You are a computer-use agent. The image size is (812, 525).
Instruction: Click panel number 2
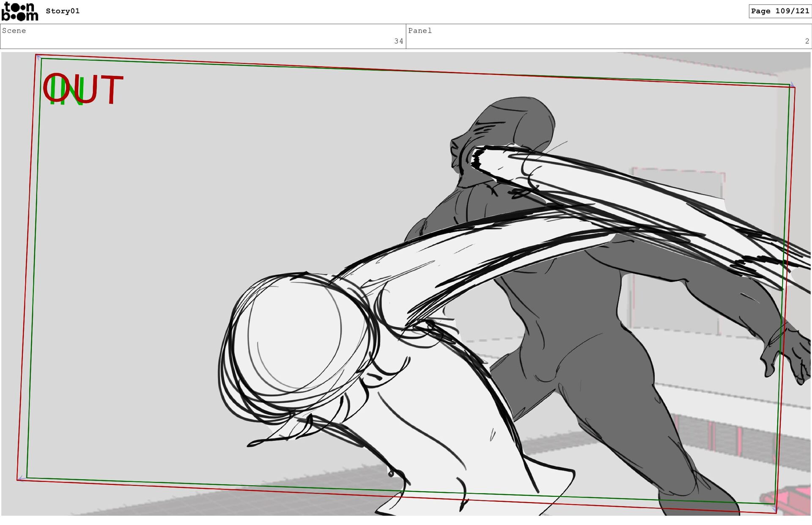point(807,41)
